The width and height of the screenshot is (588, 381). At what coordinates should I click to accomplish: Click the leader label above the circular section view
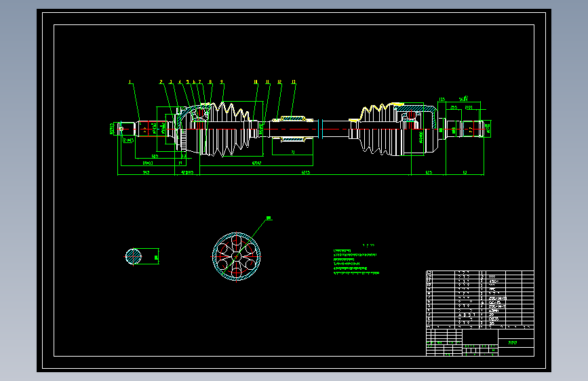click(x=269, y=218)
